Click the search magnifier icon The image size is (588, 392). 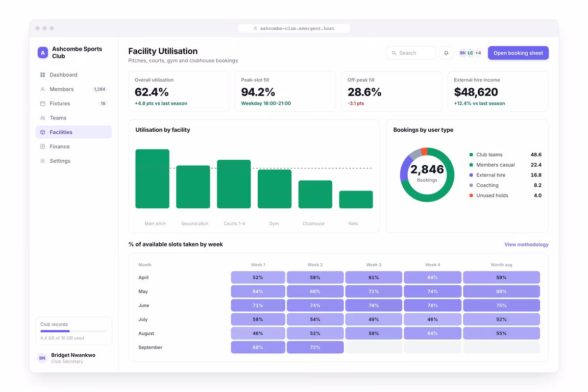click(394, 53)
